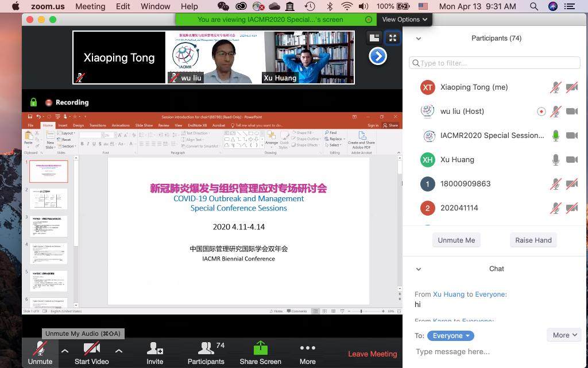
Task: Click Leave Meeting
Action: 372,354
